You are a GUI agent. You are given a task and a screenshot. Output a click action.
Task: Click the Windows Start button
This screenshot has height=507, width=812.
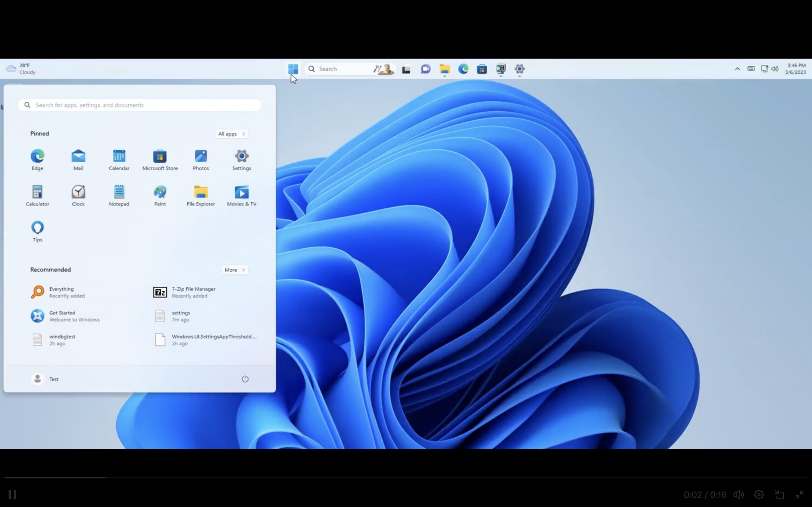click(x=293, y=69)
